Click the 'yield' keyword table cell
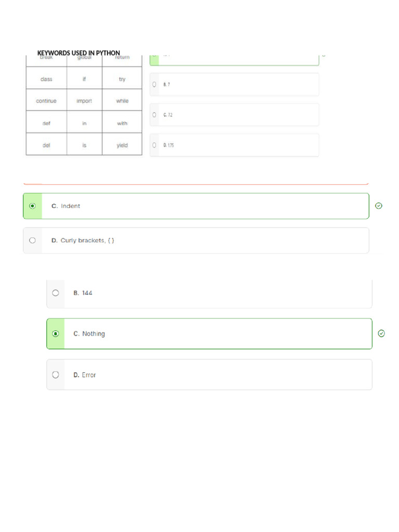Image resolution: width=399 pixels, height=532 pixels. click(x=122, y=144)
